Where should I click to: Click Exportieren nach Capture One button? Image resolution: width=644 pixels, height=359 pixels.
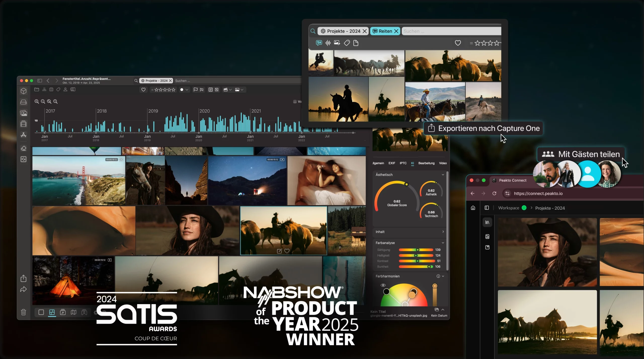point(483,128)
